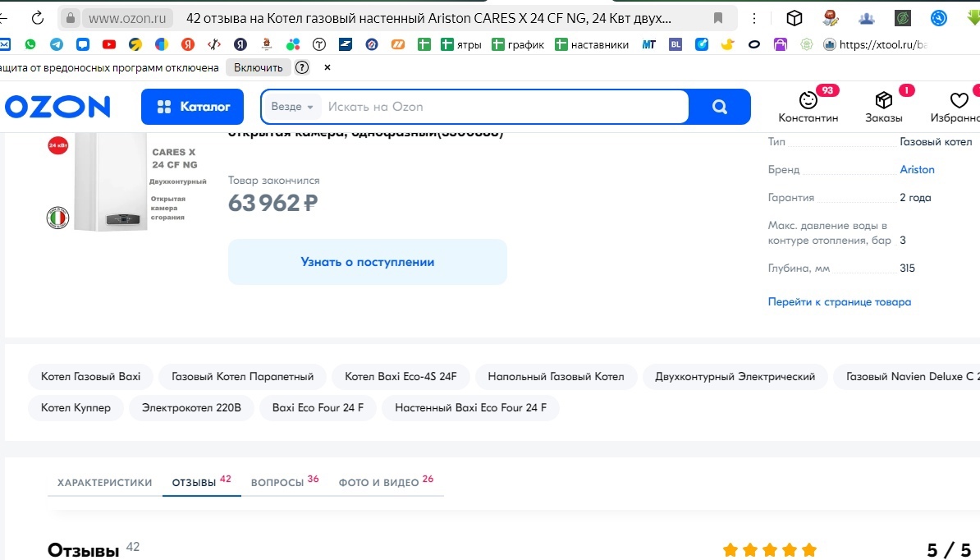Viewport: 980px width, 560px height.
Task: Open the WhatsApp bookmark
Action: coord(30,44)
